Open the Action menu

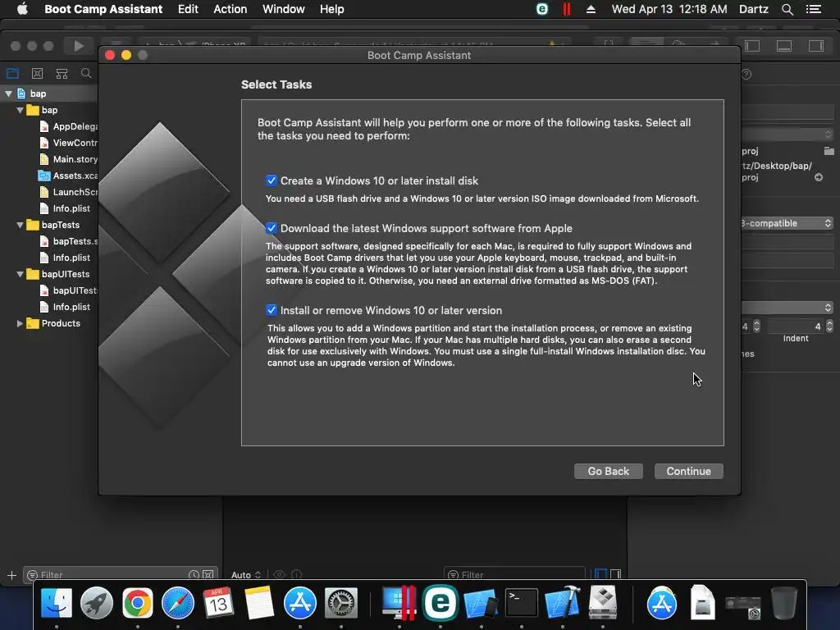(230, 9)
